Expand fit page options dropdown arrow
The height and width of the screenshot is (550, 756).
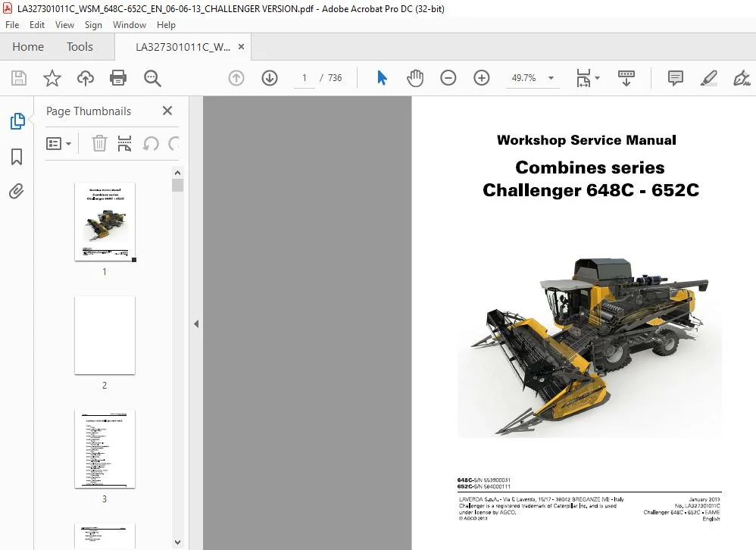click(598, 78)
